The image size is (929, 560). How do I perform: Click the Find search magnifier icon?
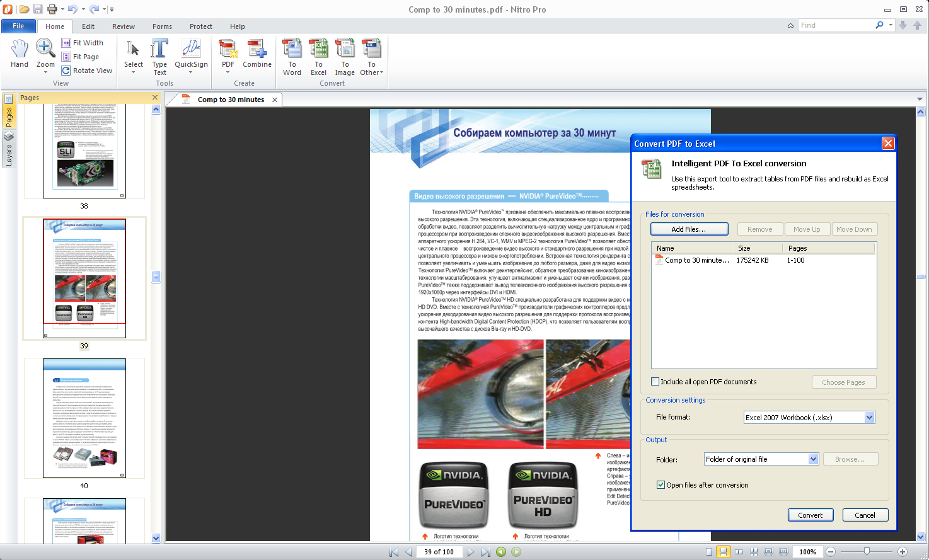pos(879,25)
